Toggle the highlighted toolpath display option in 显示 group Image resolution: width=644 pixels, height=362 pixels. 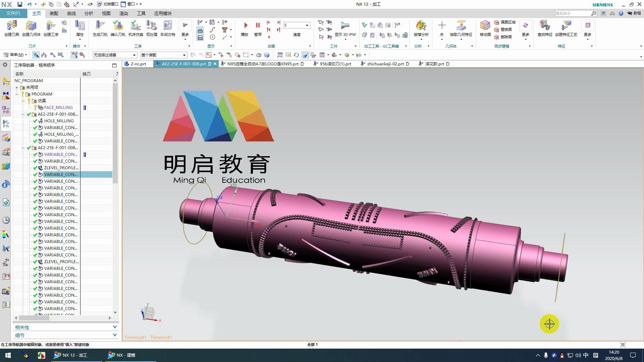[200, 31]
